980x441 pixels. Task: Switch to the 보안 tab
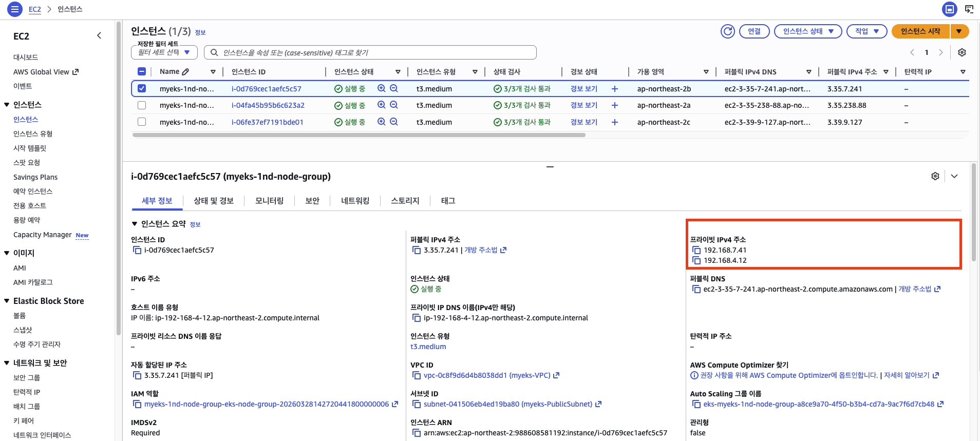tap(312, 201)
